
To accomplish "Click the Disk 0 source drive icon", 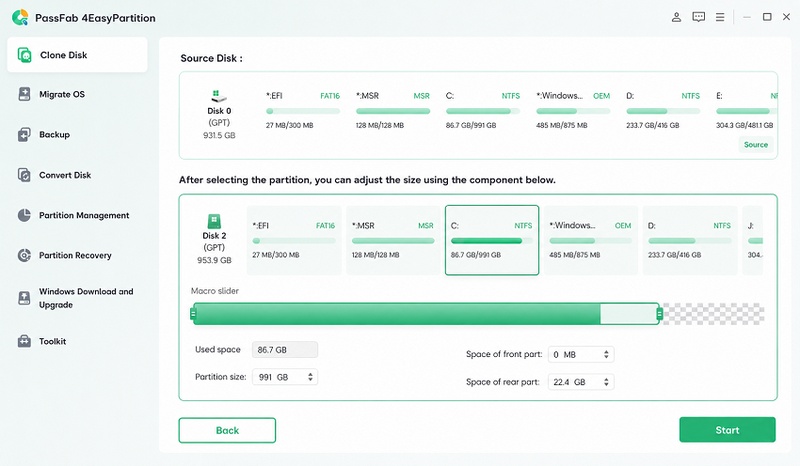I will [x=218, y=96].
